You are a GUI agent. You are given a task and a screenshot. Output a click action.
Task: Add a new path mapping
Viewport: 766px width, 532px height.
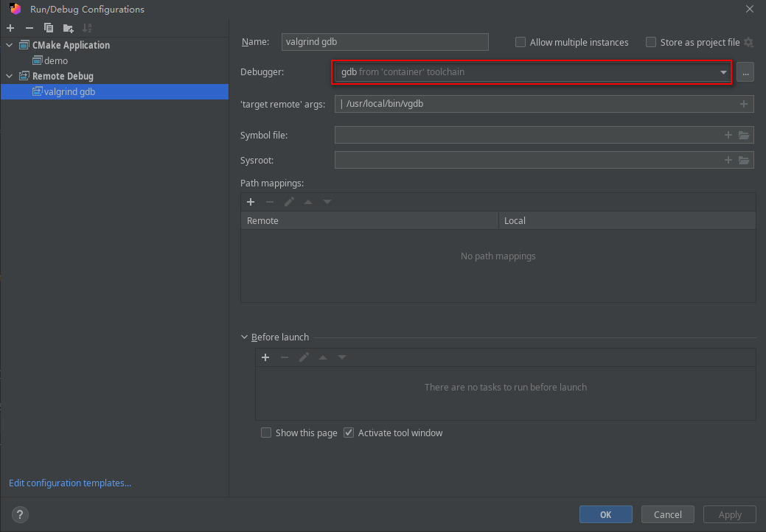click(x=251, y=202)
